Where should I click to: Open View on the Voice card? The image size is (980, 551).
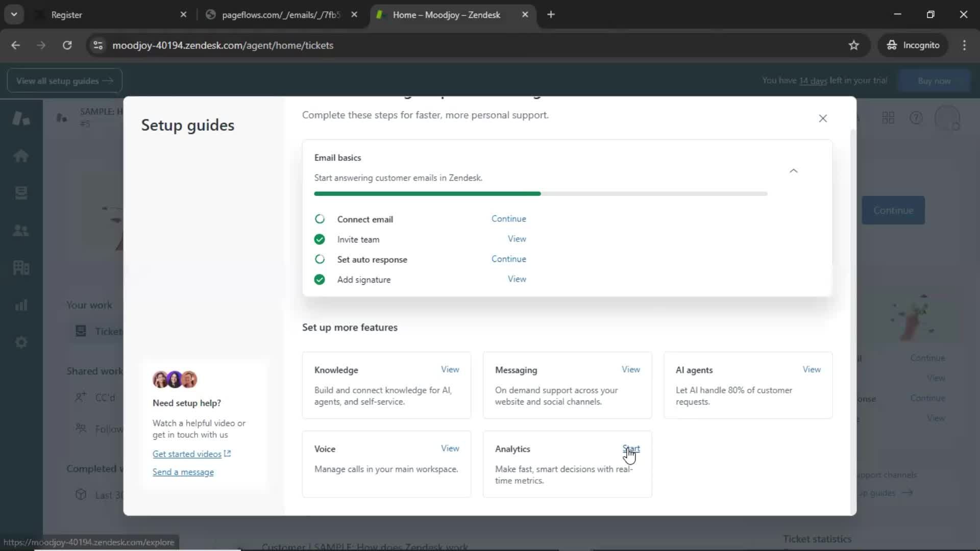click(450, 448)
